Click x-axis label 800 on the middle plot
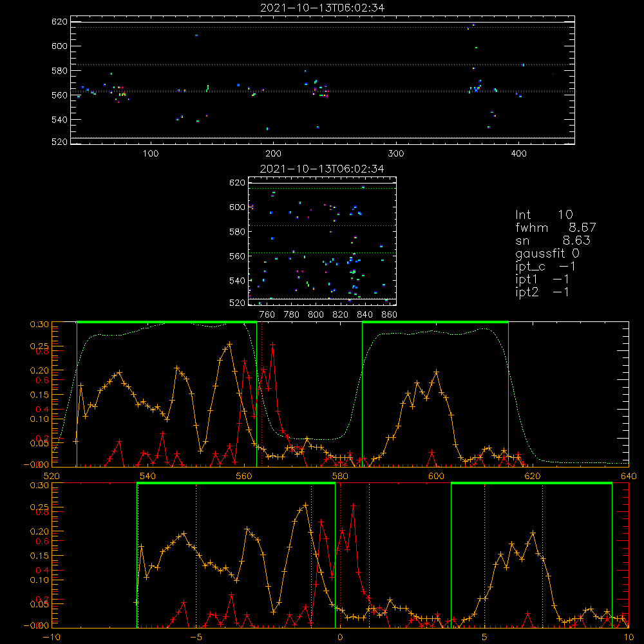Screen dimensions: 644x644 [x=316, y=315]
